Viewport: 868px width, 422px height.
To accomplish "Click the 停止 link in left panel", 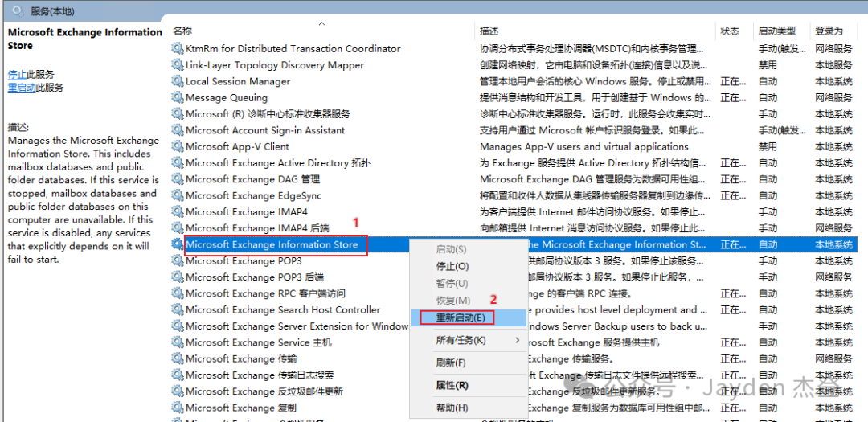I will [17, 74].
